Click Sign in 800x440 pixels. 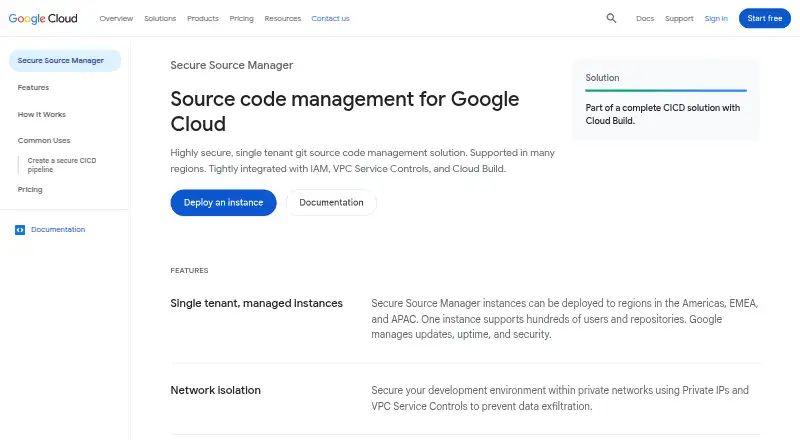pos(716,18)
